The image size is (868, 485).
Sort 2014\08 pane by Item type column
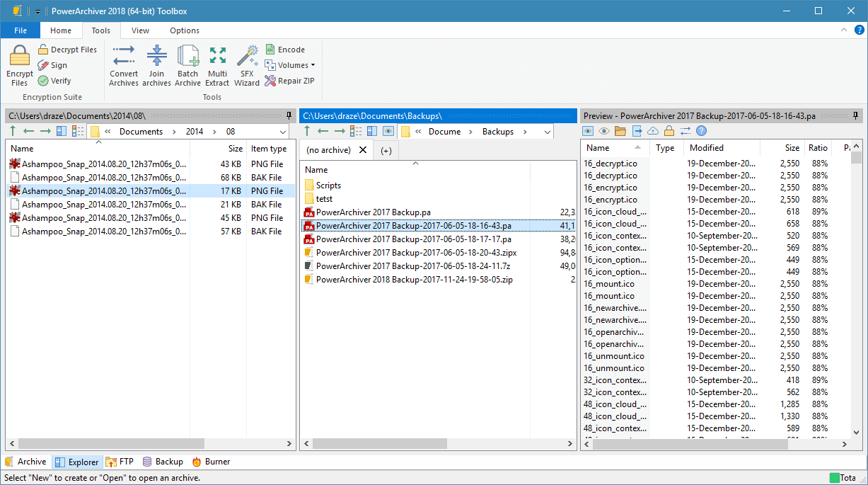point(269,149)
